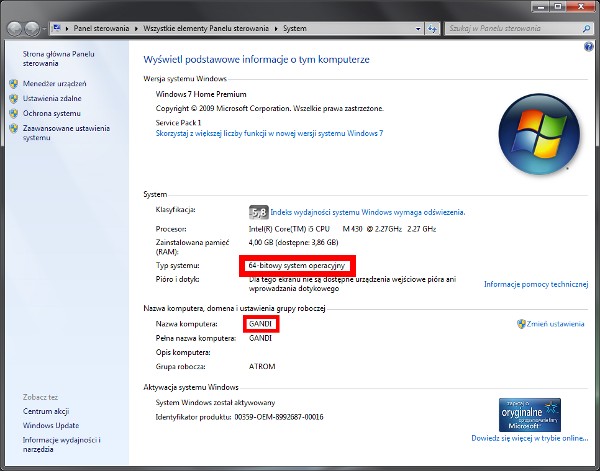600x471 pixels.
Task: Click shield icon next to Menedżer urządzeń
Action: 14,84
